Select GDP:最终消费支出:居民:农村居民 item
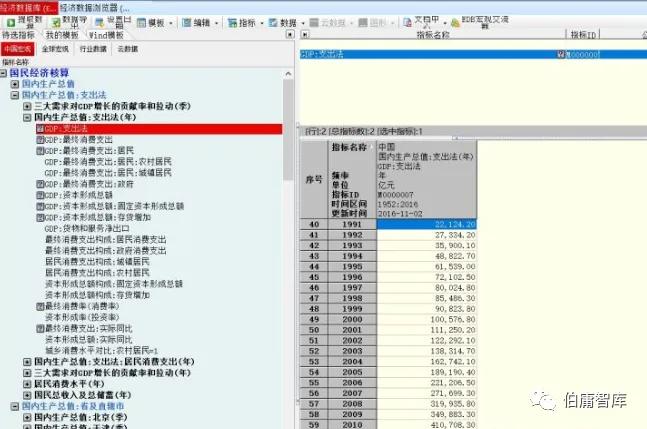The width and height of the screenshot is (647, 429). pyautogui.click(x=108, y=162)
